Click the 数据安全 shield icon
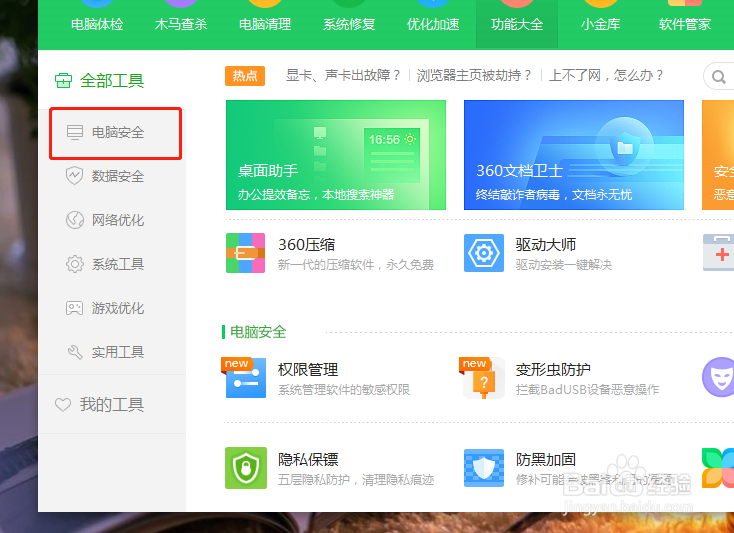Image resolution: width=734 pixels, height=533 pixels. (x=74, y=176)
